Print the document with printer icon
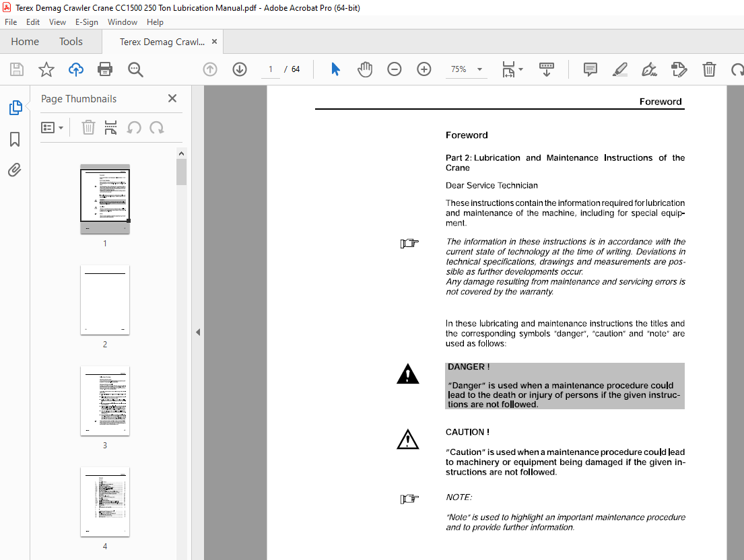The width and height of the screenshot is (744, 560). [105, 69]
